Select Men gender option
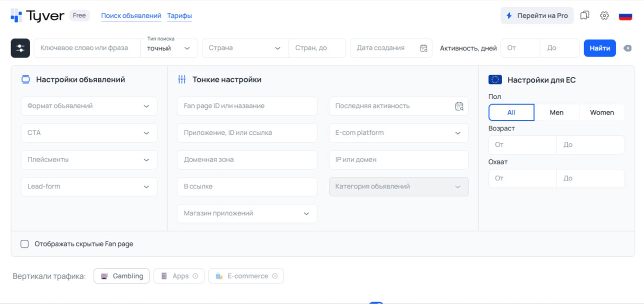The height and width of the screenshot is (304, 644). 556,112
